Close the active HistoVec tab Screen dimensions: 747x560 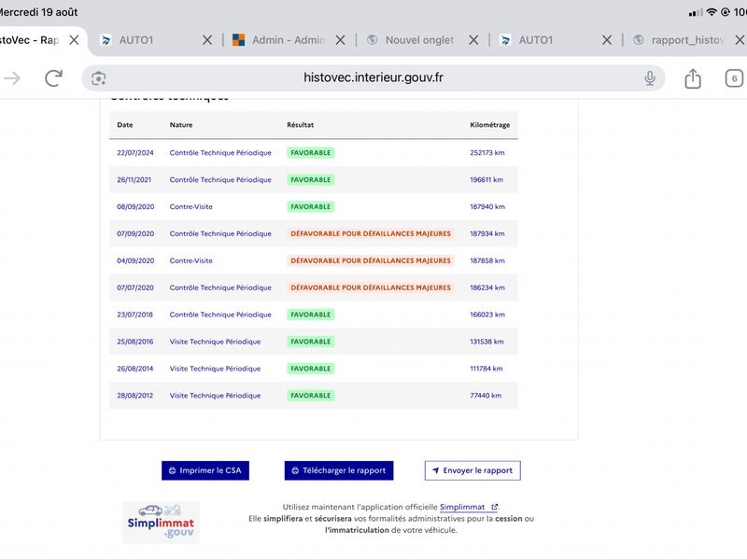point(74,40)
